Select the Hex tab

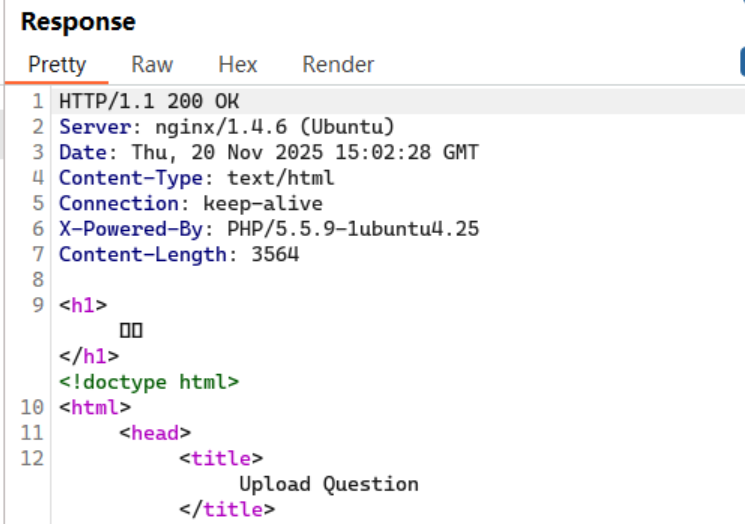tap(238, 65)
